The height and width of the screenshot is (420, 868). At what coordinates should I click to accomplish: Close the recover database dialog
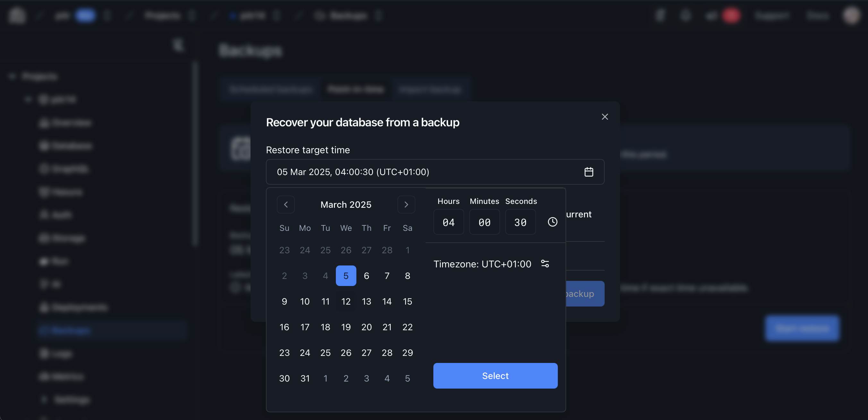coord(605,117)
